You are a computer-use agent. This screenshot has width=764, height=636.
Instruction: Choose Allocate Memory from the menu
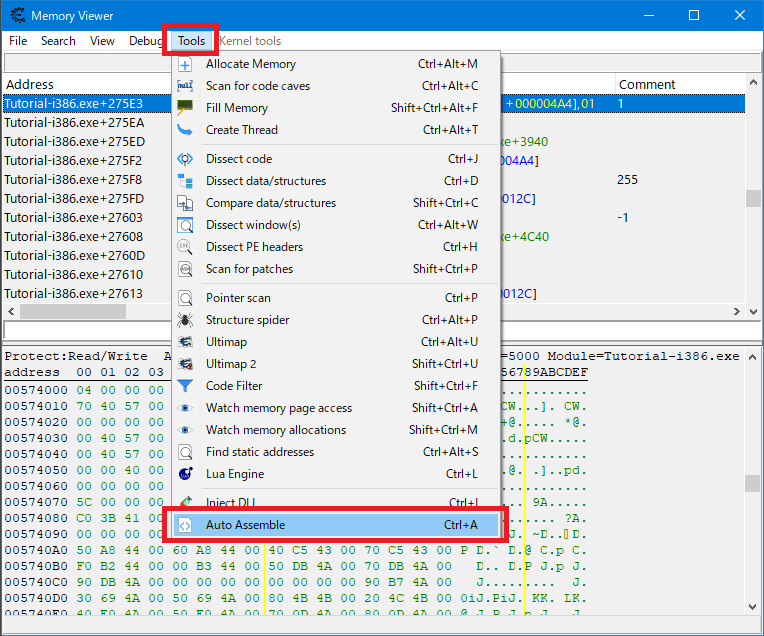point(336,64)
